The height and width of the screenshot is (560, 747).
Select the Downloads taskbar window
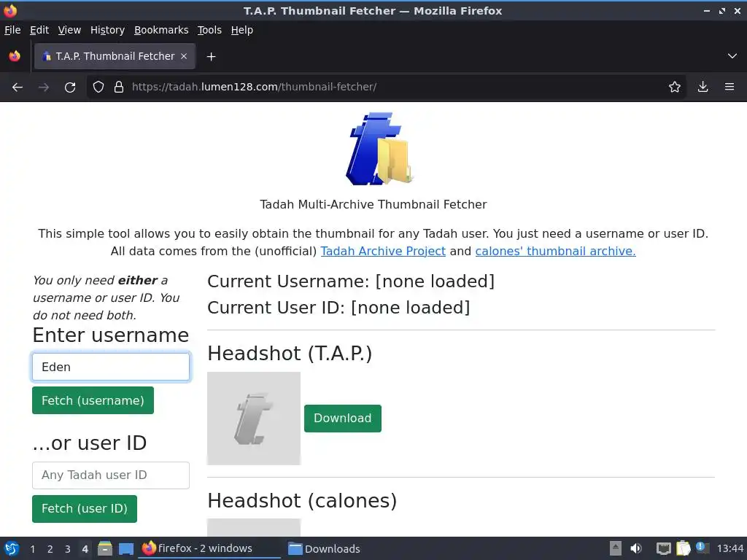[325, 548]
